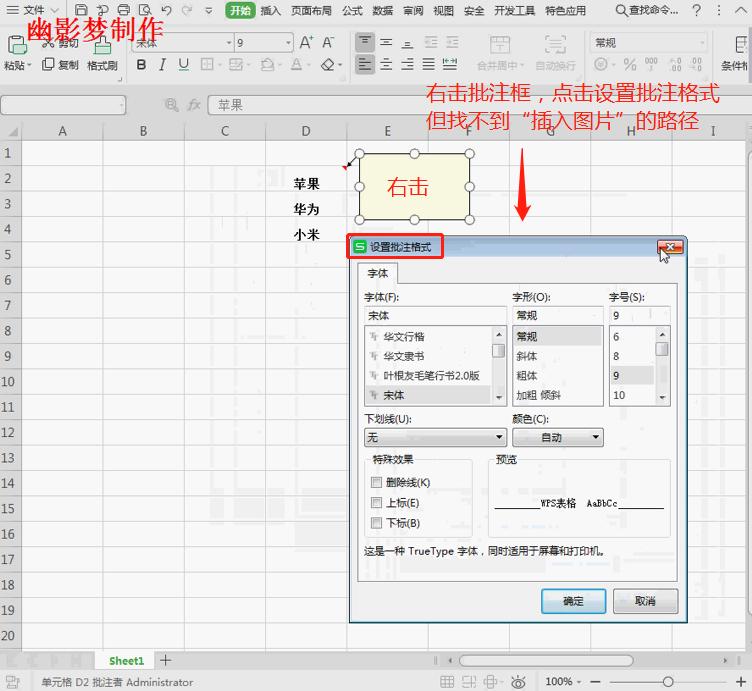Click the 取消 button in dialog
Screen dimensions: 752x691
646,601
